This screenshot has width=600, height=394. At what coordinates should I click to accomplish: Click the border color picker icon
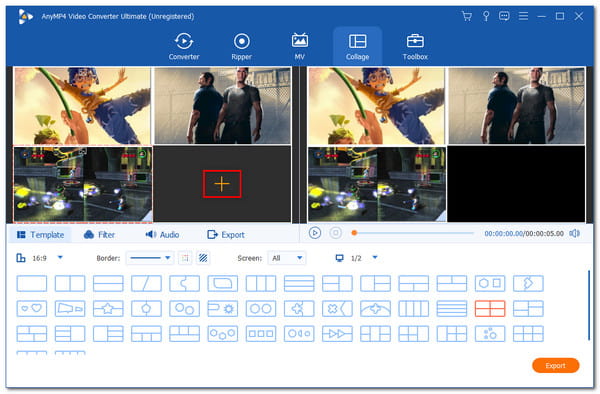point(185,258)
